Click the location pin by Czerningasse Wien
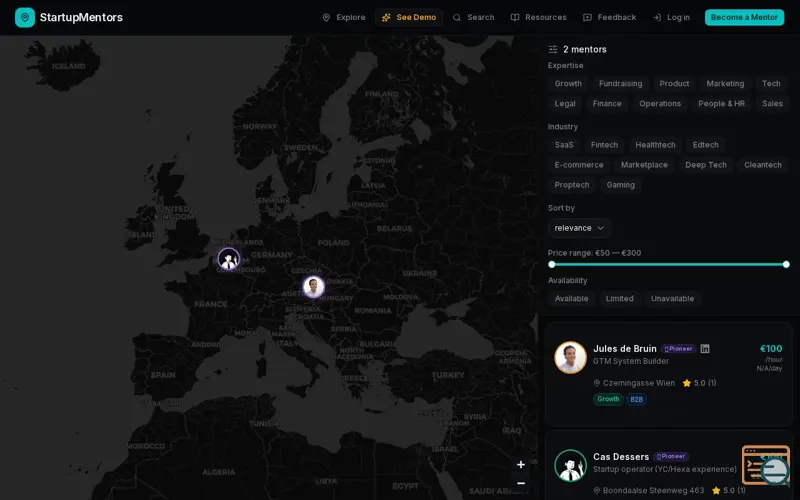Screen dimensions: 800x500 (x=596, y=383)
